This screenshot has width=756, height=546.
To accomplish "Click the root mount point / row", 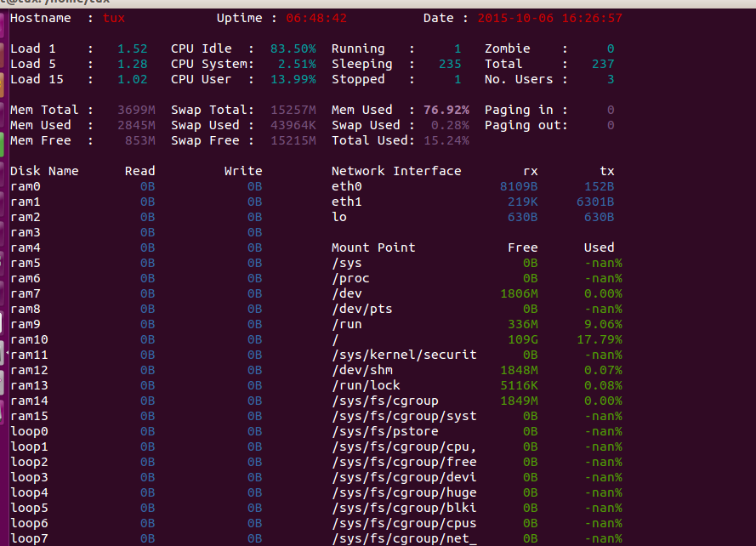I will tap(334, 339).
